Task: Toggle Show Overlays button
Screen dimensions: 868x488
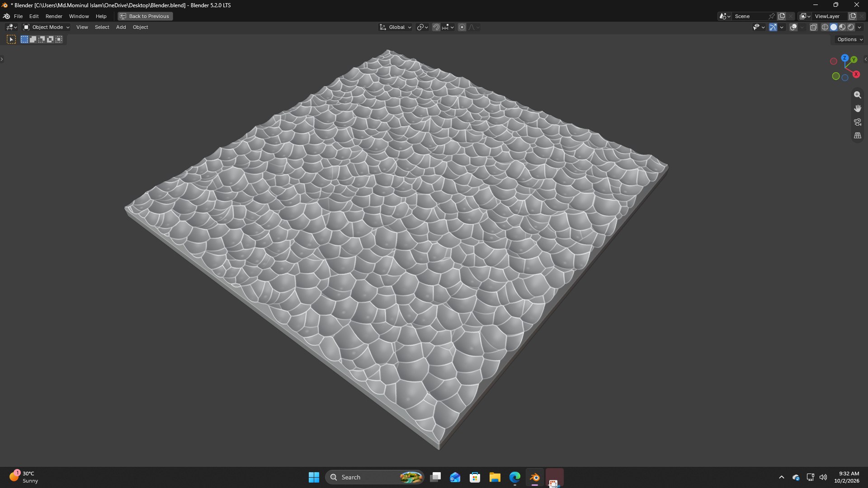Action: click(x=793, y=28)
